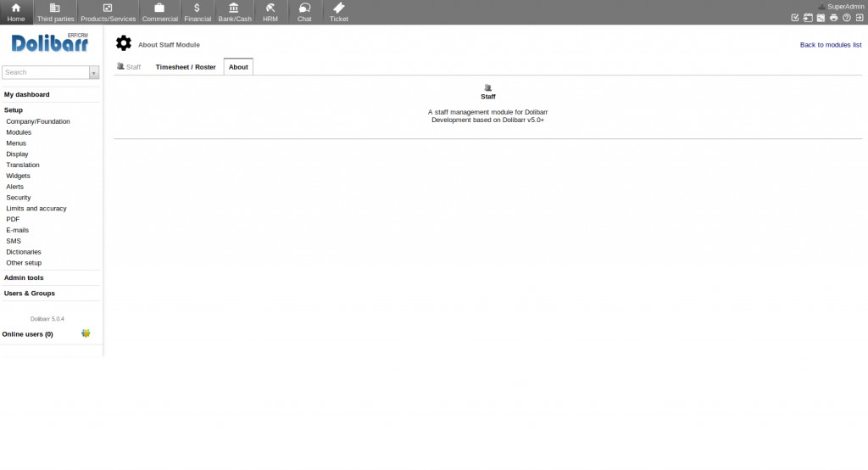This screenshot has height=470, width=868.
Task: Click the Online users (0) label
Action: pos(28,334)
